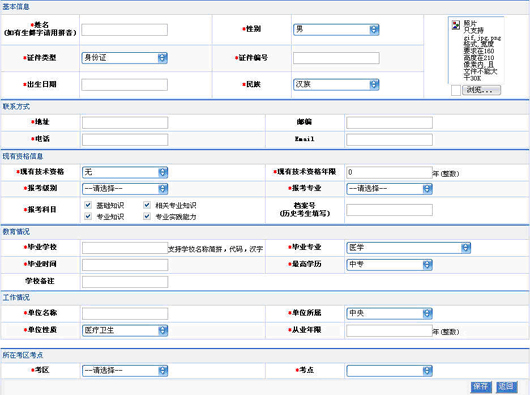Click the 毕业时间 input field
The height and width of the screenshot is (395, 530).
pyautogui.click(x=125, y=265)
